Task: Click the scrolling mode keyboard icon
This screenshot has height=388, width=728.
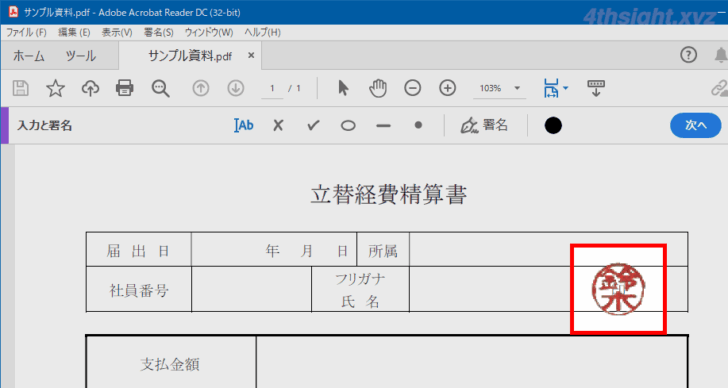Action: coord(596,88)
